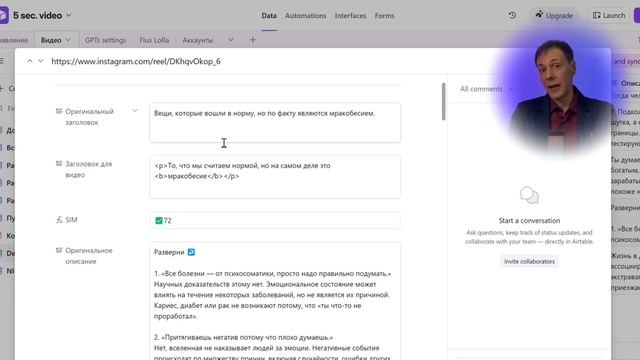Click the Оригинальное описание field type icon
Viewport: 640px width, 360px height.
pos(59,250)
